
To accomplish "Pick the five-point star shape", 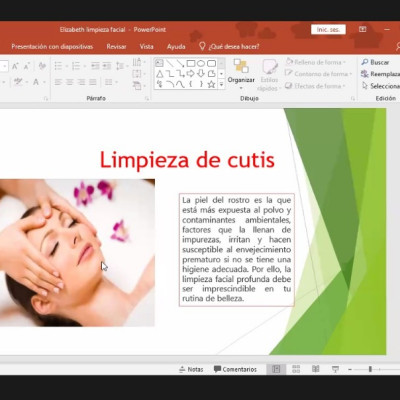I will click(x=211, y=84).
